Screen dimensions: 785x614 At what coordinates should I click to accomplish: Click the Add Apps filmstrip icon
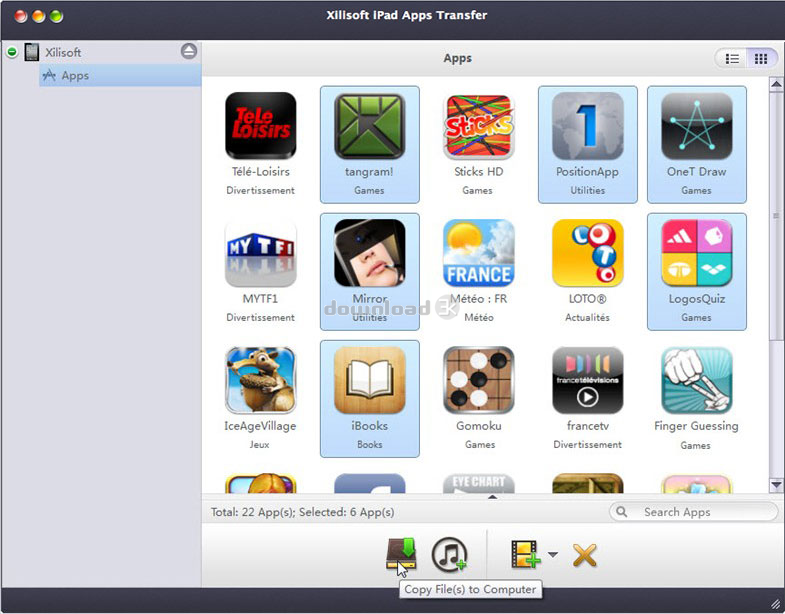point(525,554)
